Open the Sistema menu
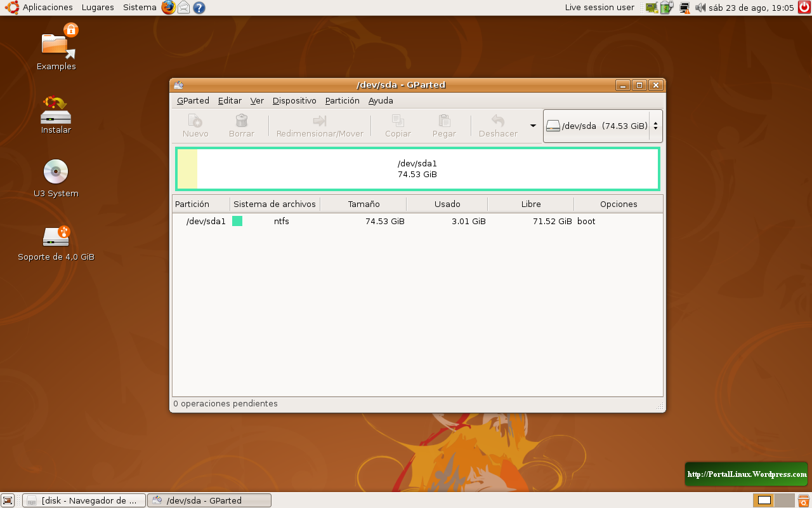 point(140,8)
